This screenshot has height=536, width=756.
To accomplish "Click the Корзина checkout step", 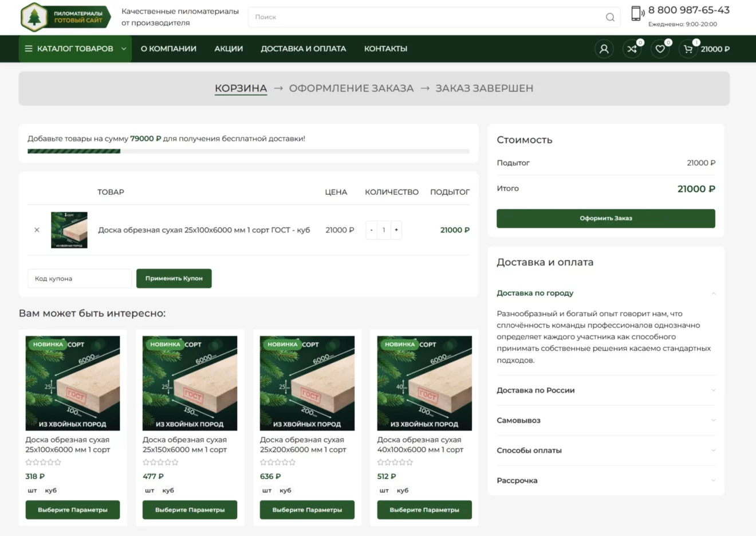I will point(241,88).
